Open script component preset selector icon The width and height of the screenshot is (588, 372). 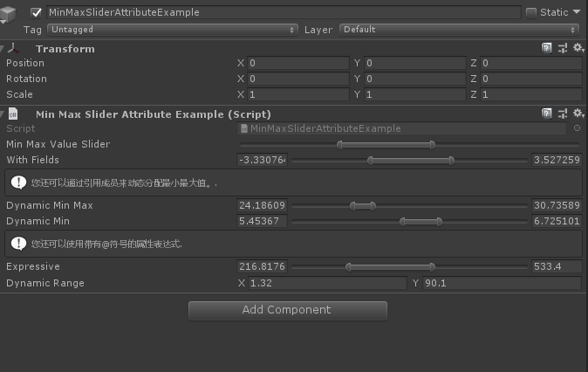coord(562,114)
